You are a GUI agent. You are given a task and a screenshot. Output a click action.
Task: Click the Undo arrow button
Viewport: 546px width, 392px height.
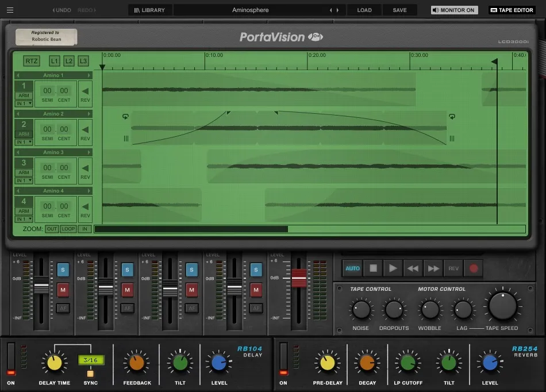coord(61,10)
